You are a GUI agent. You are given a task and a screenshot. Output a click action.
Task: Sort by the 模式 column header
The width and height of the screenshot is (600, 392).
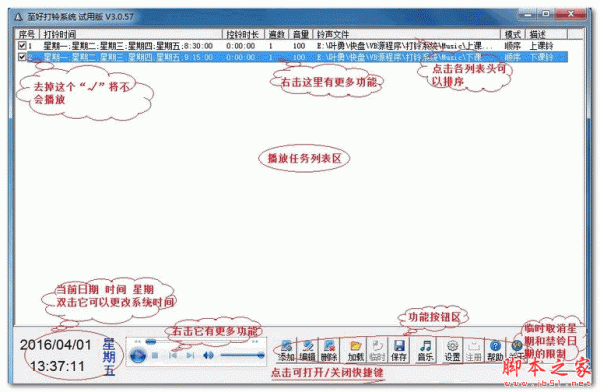pos(513,34)
